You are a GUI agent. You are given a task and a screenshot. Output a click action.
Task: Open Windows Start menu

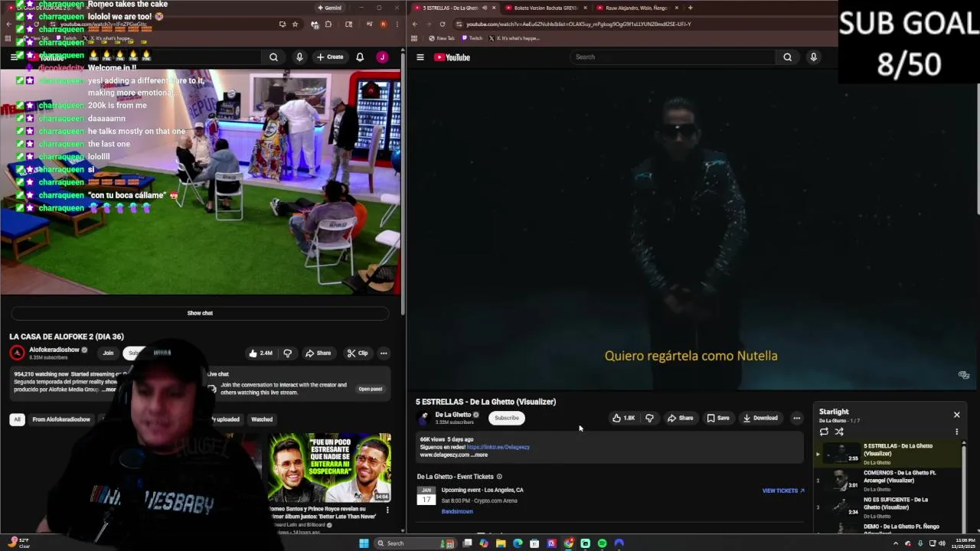364,543
